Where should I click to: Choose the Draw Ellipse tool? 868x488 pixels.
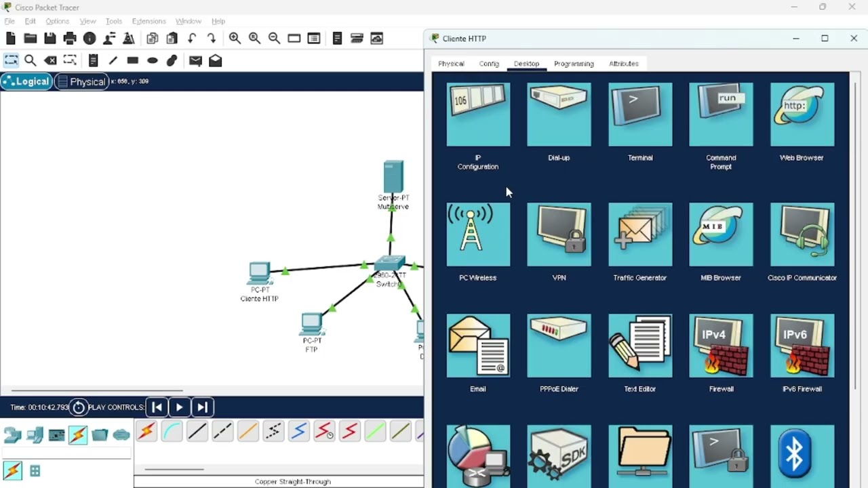153,60
